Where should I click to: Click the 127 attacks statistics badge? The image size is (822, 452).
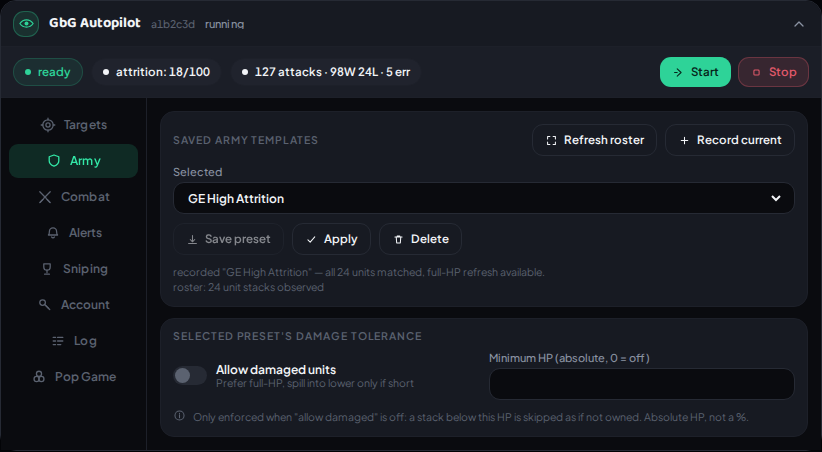pos(326,72)
